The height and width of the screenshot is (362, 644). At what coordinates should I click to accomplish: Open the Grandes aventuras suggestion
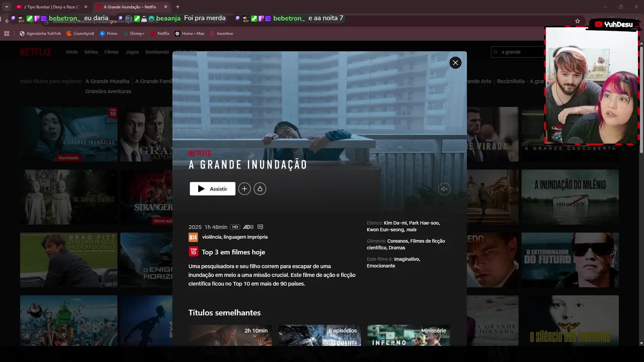108,92
